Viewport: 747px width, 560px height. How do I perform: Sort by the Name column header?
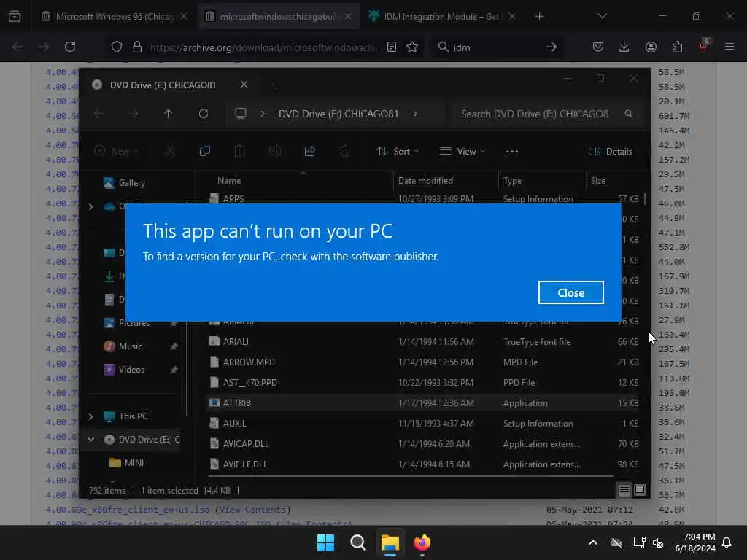coord(229,181)
